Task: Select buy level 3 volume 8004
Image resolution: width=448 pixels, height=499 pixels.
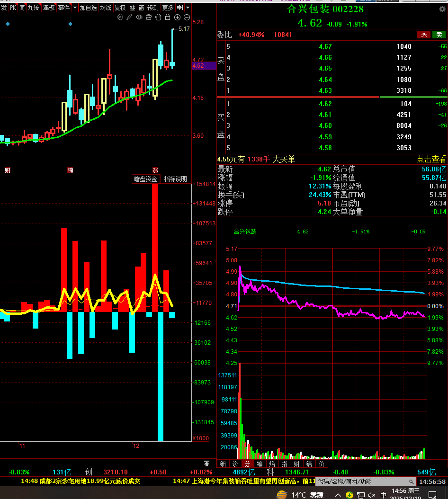Action: pos(404,126)
